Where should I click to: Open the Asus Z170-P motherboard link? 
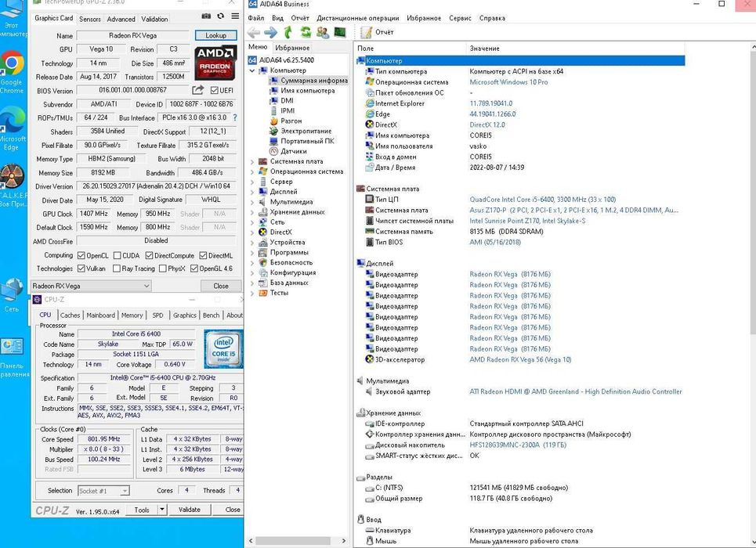(x=573, y=210)
